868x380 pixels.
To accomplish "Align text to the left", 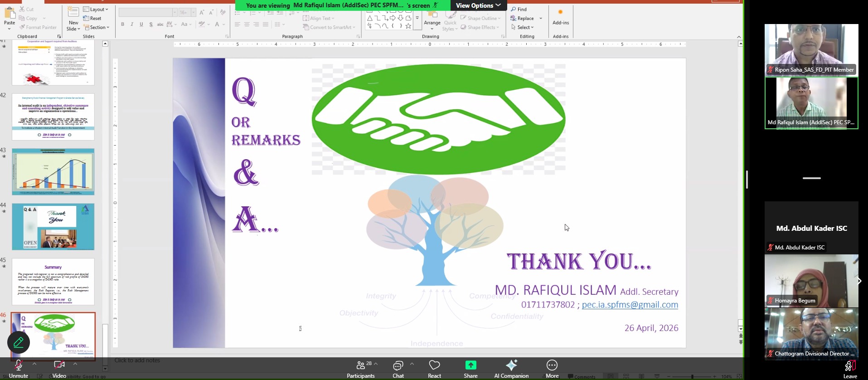I will coord(237,24).
